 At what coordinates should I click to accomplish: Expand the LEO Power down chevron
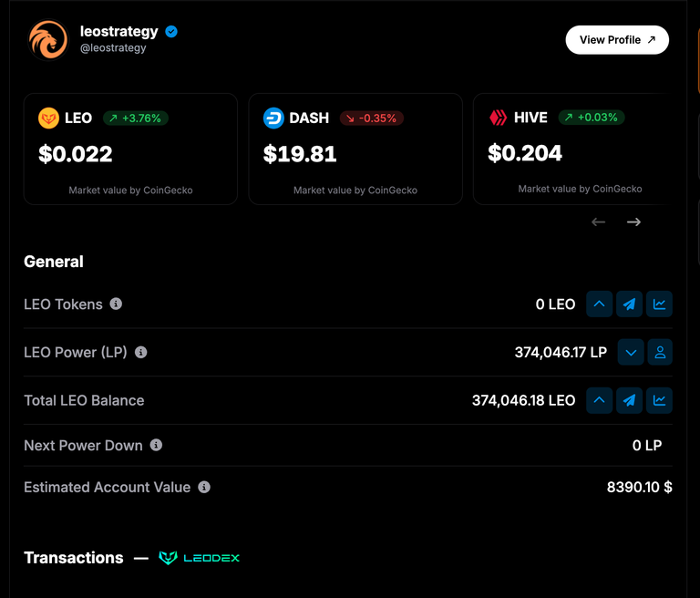631,353
